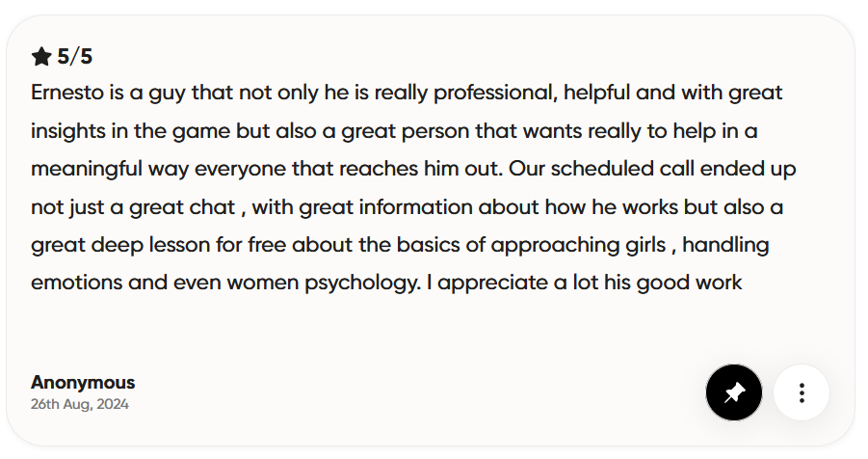
Task: Click the first line of review text
Action: [x=407, y=94]
